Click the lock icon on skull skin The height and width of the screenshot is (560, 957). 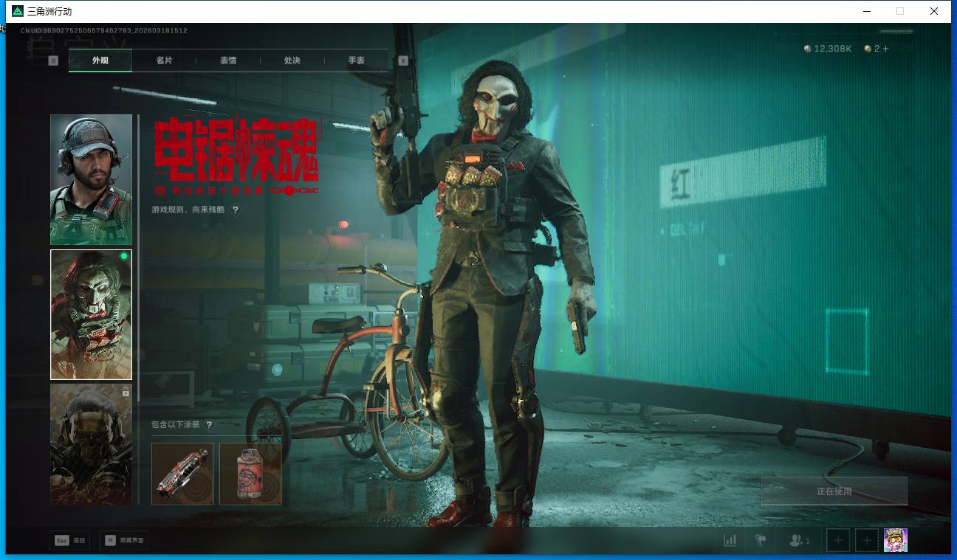pos(126,392)
